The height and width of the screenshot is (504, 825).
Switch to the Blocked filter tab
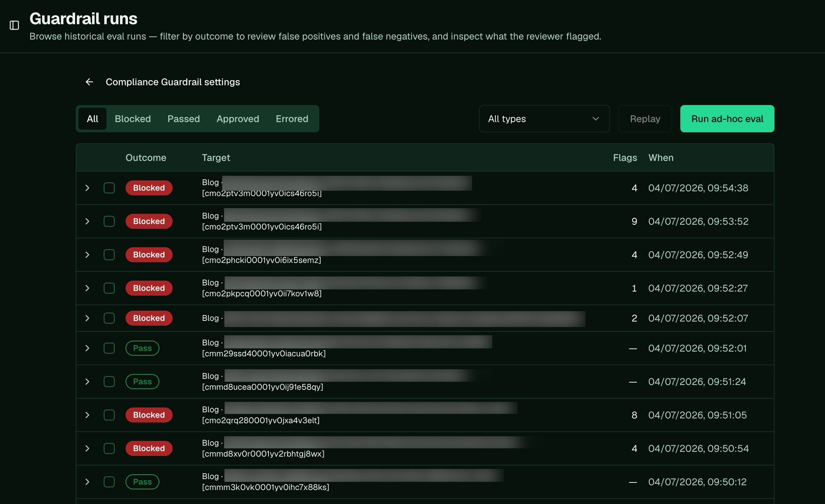click(x=133, y=119)
